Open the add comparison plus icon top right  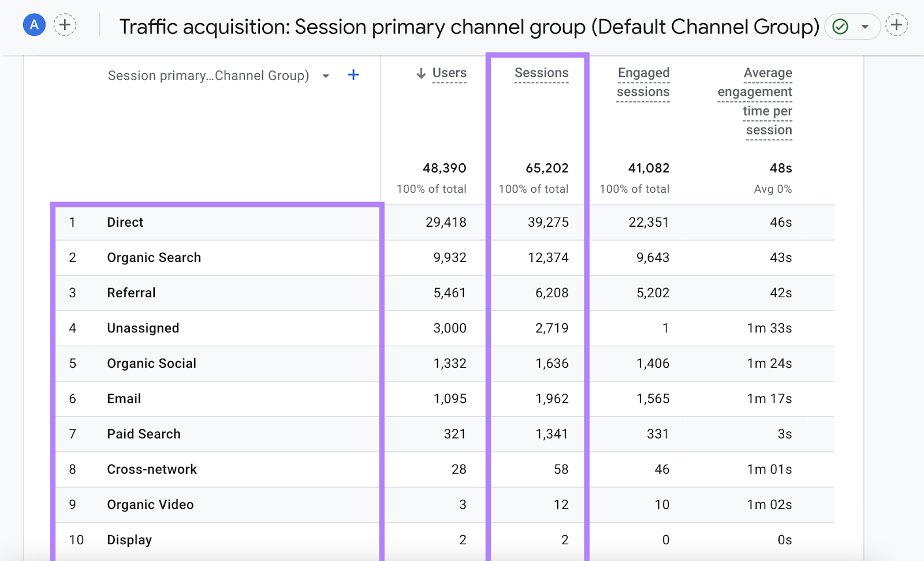[897, 25]
